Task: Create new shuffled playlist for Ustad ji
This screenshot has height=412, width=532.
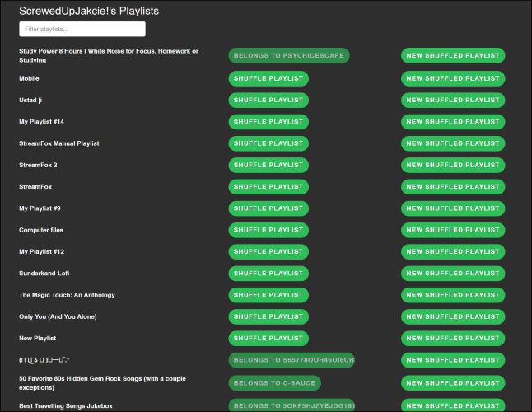Action: point(453,100)
